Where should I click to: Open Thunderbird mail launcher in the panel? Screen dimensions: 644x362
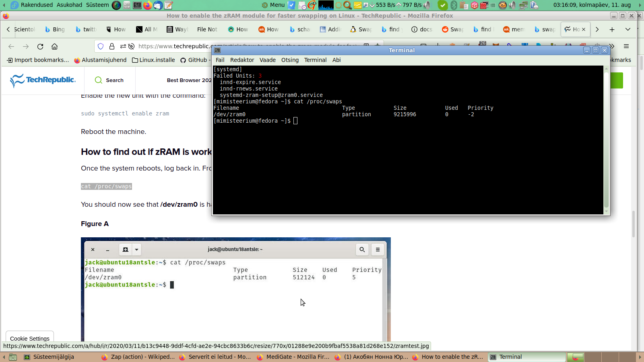pyautogui.click(x=158, y=5)
